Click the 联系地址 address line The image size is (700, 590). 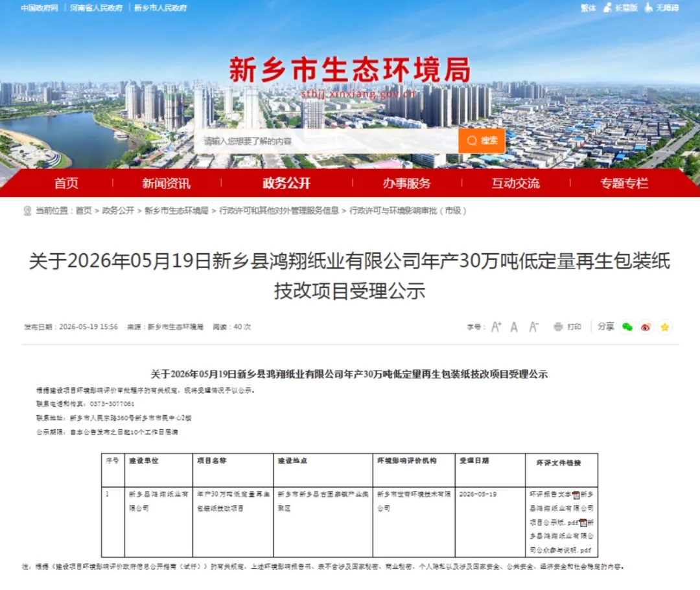tap(114, 418)
